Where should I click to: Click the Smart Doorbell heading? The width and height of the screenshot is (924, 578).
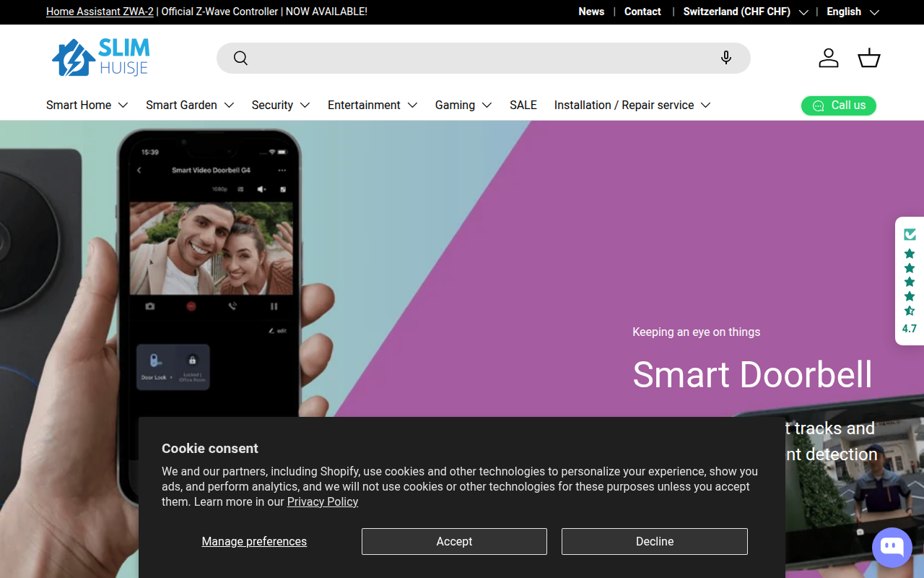pos(753,374)
